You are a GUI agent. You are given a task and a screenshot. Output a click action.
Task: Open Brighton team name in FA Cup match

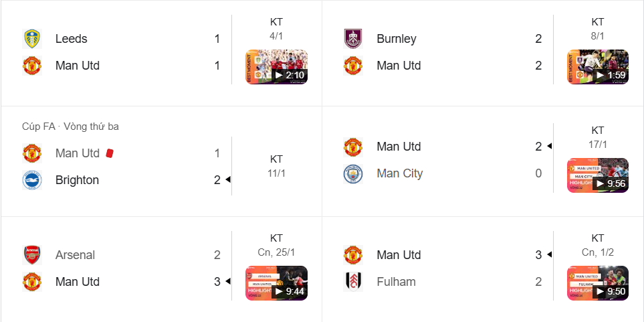tap(77, 180)
